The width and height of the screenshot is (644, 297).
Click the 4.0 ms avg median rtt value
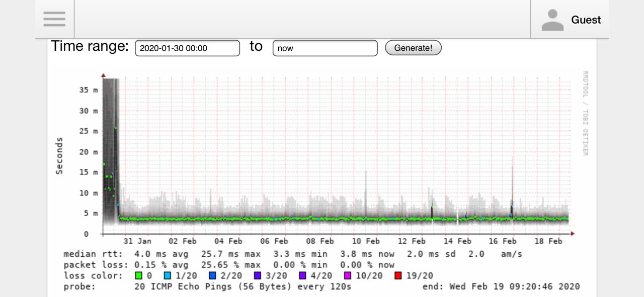[x=162, y=254]
